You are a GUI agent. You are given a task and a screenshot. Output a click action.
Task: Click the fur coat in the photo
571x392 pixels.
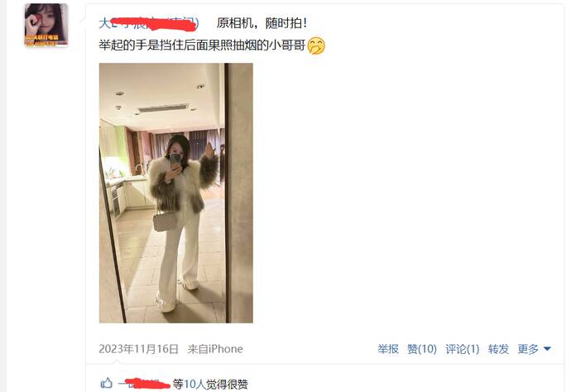(182, 184)
